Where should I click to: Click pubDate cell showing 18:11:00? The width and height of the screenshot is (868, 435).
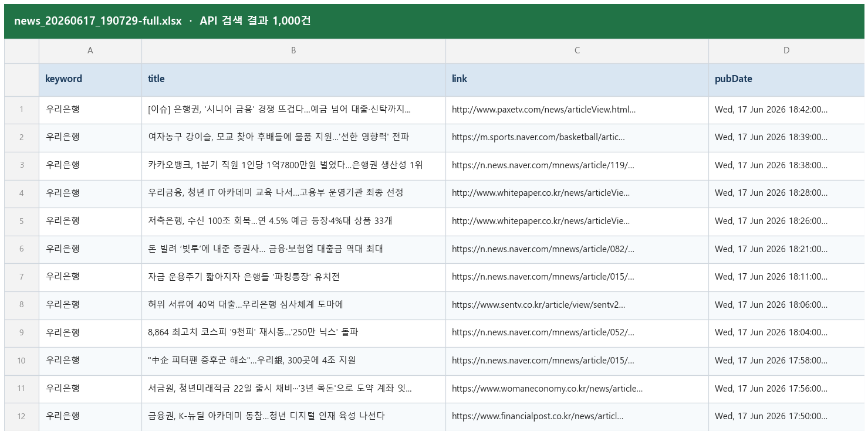786,277
